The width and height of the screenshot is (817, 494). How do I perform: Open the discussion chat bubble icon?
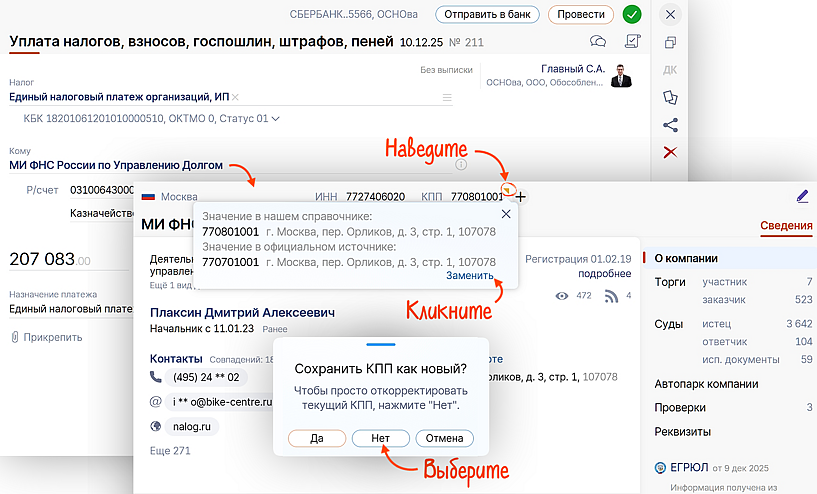[599, 42]
